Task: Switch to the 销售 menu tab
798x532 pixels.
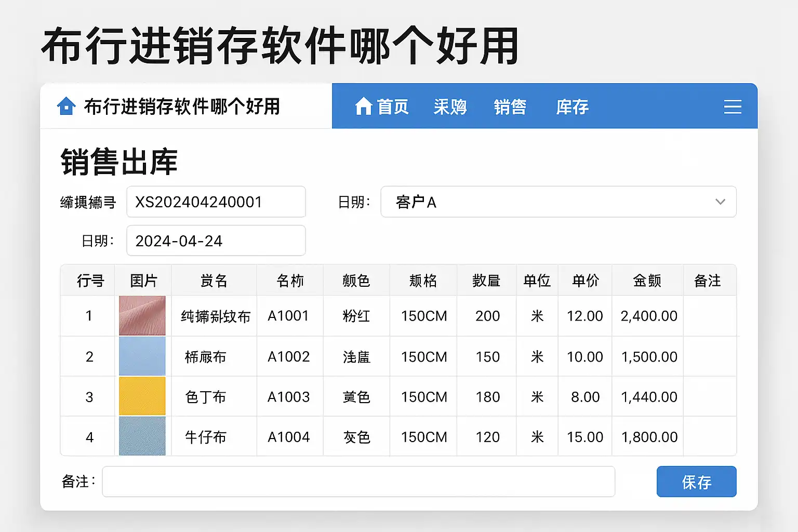Action: coord(510,107)
